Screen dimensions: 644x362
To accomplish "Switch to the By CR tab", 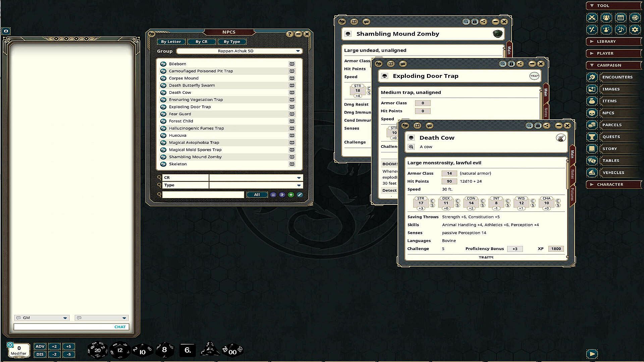I will coord(201,42).
